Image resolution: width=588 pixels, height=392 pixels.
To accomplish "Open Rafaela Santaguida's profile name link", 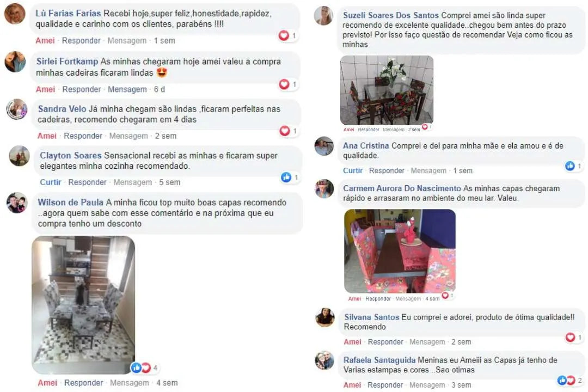I will pyautogui.click(x=379, y=360).
